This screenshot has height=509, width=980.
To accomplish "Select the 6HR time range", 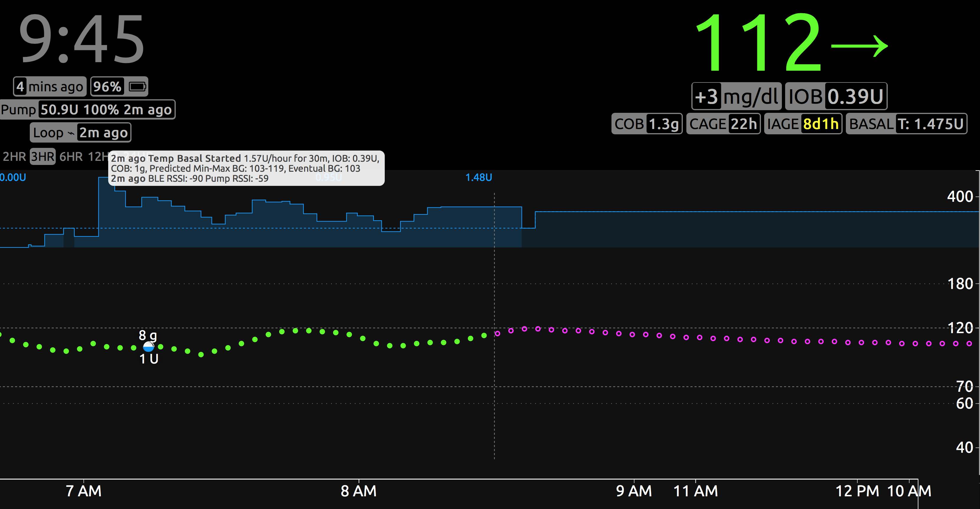I will click(x=71, y=156).
